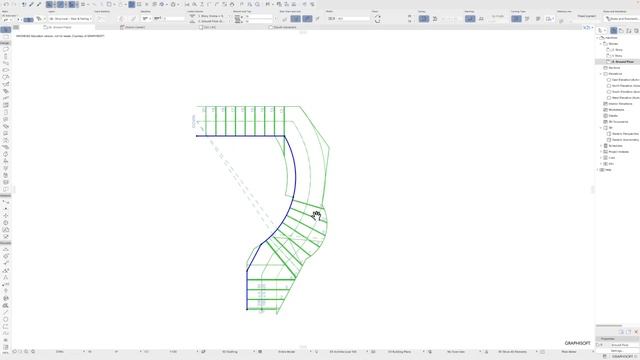The height and width of the screenshot is (360, 640).
Task: Select the Line tool in the toolbox
Action: tap(6, 312)
